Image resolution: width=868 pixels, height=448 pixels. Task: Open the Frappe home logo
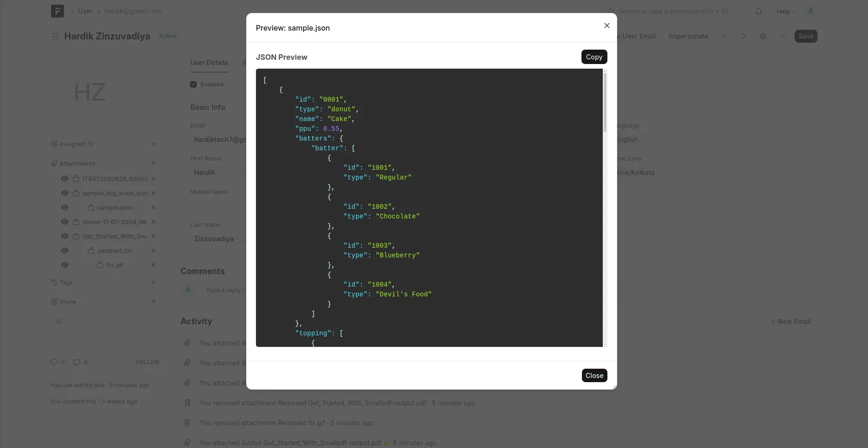click(57, 11)
